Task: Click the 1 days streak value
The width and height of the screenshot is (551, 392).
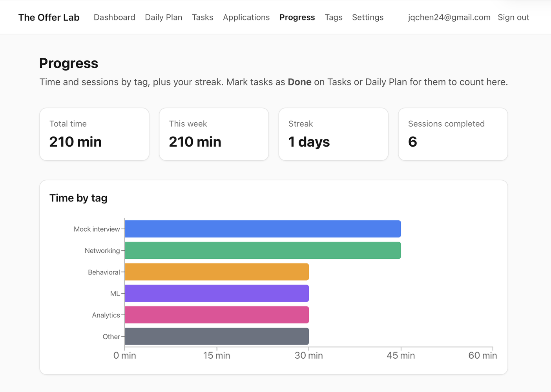Action: [x=309, y=142]
